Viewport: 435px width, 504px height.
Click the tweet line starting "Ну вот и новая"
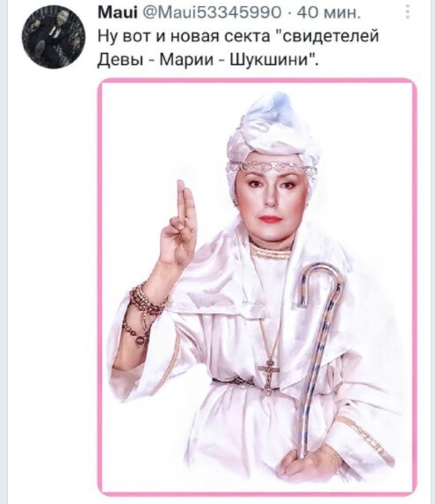[x=238, y=36]
